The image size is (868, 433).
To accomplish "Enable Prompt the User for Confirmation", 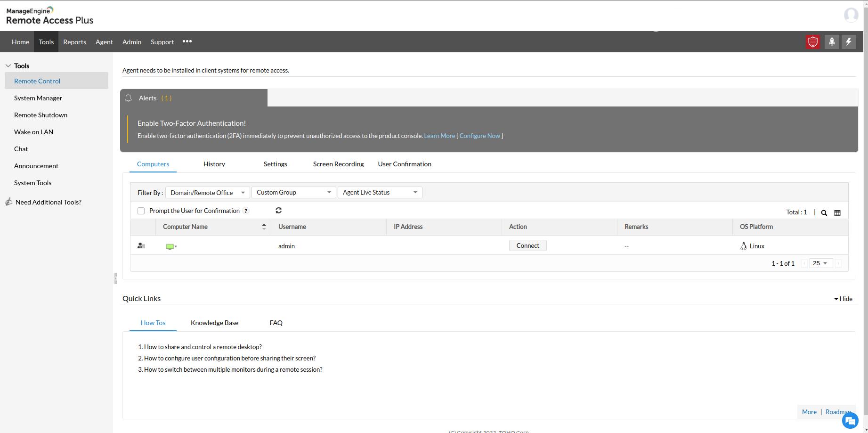I will click(x=141, y=211).
